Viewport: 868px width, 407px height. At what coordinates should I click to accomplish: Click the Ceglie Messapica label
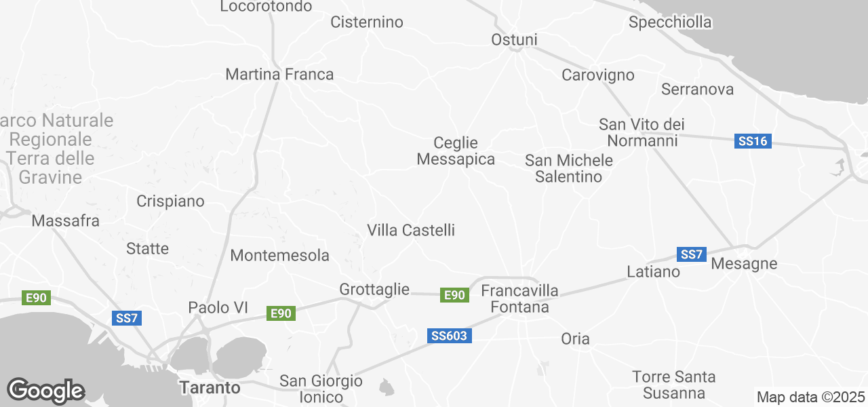coord(456,151)
